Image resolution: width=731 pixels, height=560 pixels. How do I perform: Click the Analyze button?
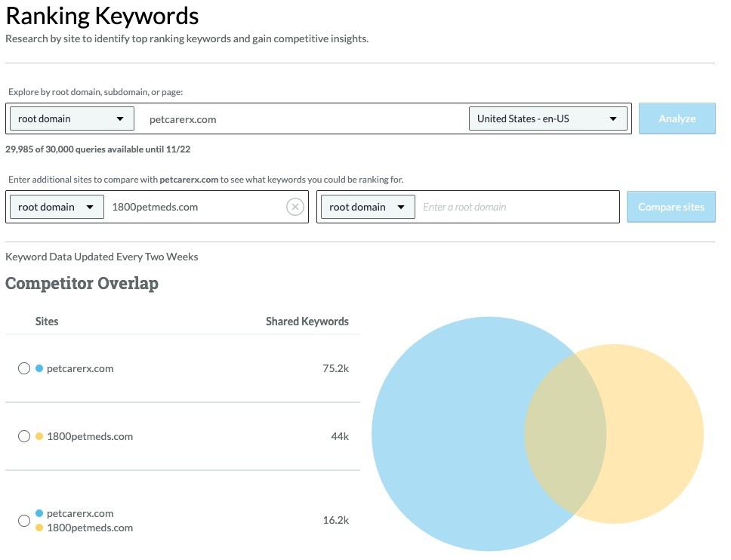[677, 118]
